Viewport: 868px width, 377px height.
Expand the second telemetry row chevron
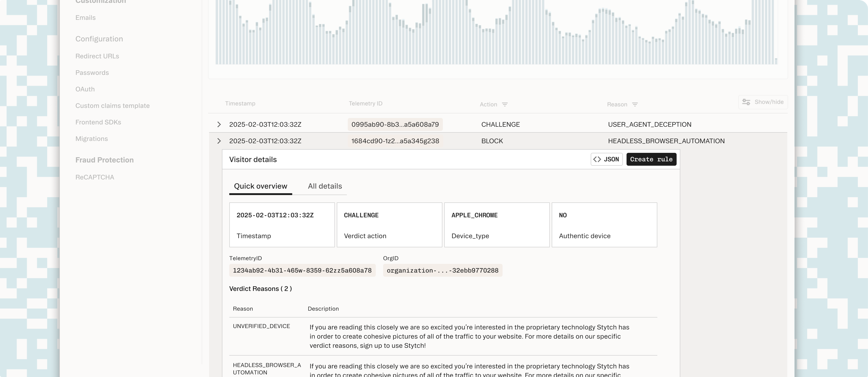pos(219,141)
